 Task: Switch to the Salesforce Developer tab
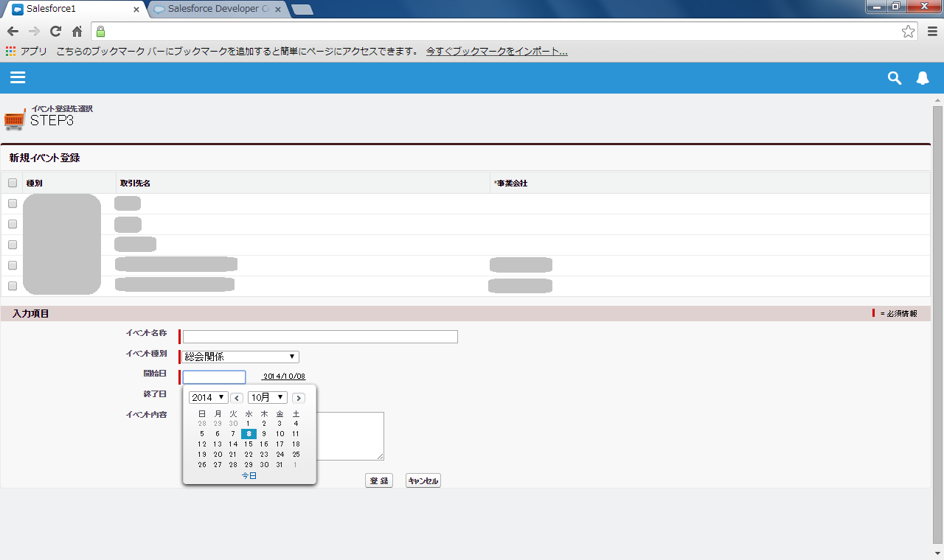[218, 10]
